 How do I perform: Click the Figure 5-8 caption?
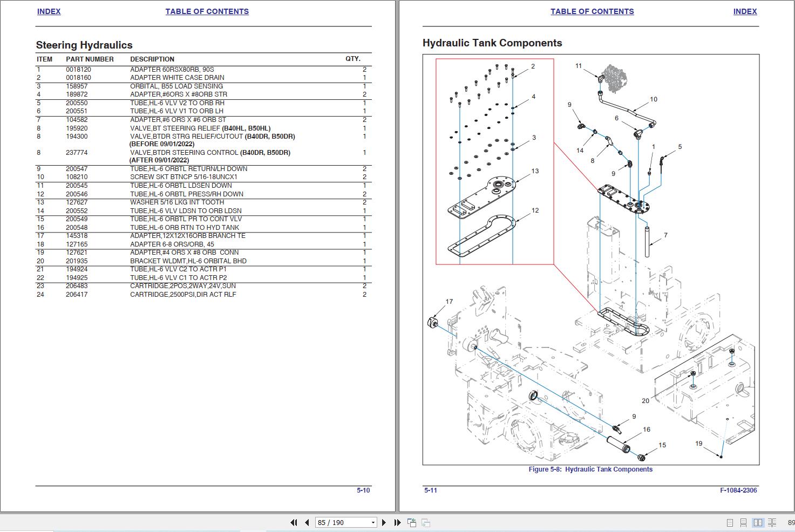pyautogui.click(x=590, y=469)
